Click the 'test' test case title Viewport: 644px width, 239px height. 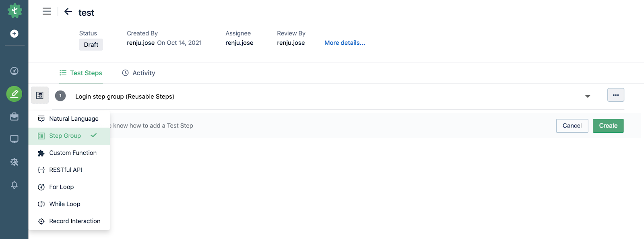(x=86, y=13)
